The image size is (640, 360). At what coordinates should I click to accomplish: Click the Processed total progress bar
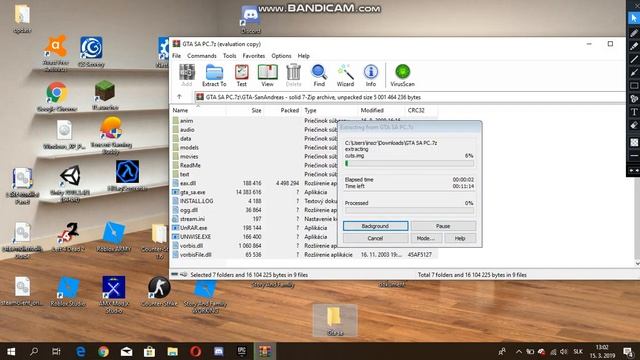[409, 211]
